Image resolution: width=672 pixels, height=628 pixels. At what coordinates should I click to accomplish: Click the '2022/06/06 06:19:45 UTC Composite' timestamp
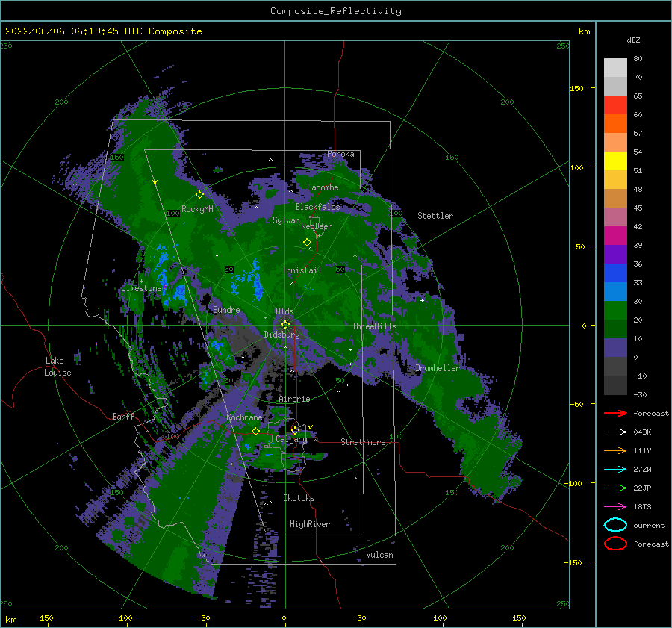[x=103, y=31]
